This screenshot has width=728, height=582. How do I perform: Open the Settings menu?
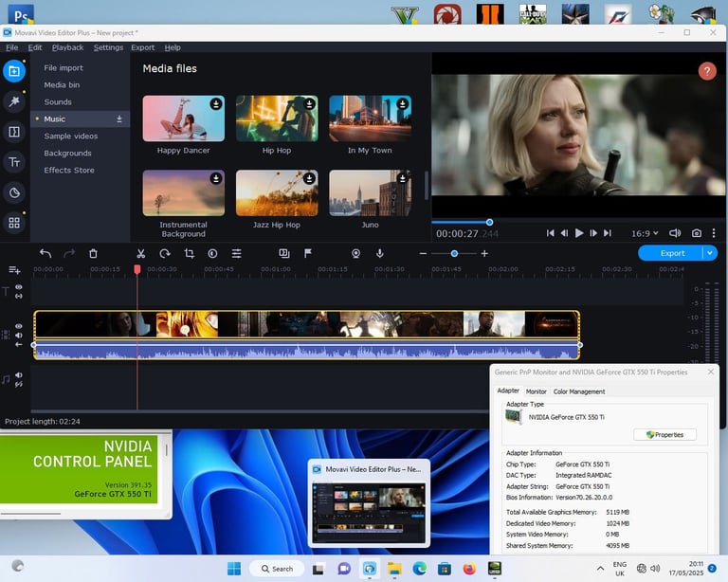pos(108,47)
